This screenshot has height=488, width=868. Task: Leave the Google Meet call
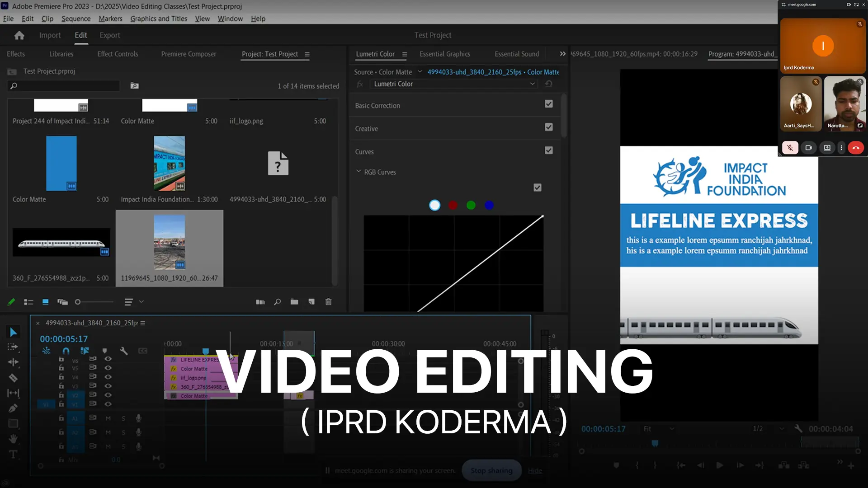pyautogui.click(x=856, y=148)
